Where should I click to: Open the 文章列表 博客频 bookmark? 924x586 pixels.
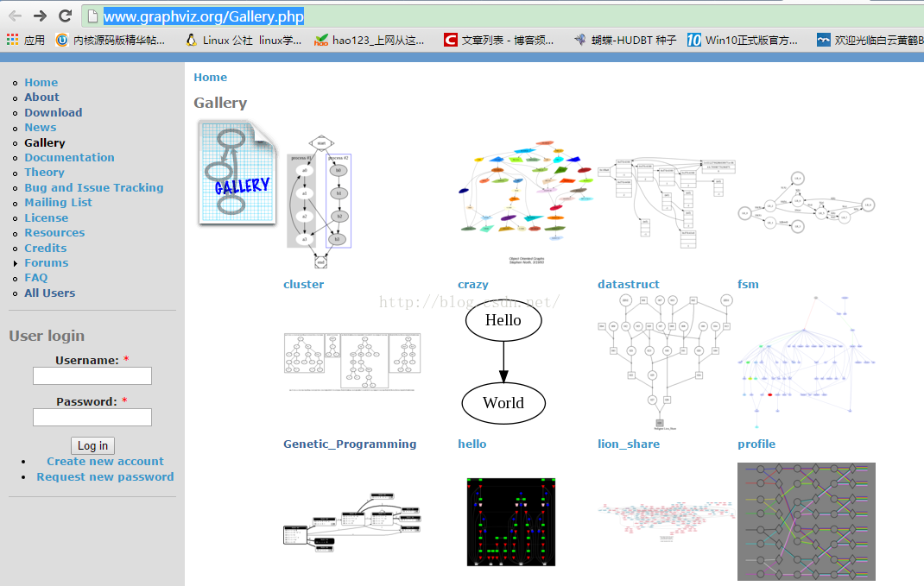(x=498, y=40)
